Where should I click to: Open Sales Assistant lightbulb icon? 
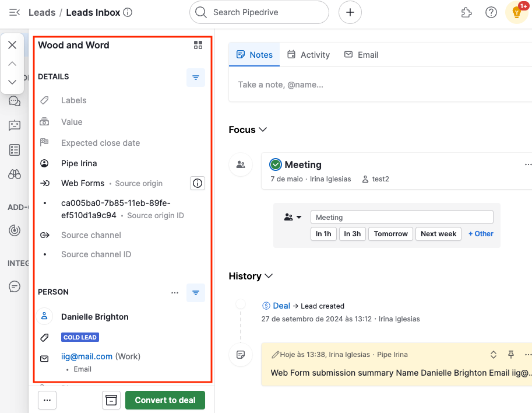click(516, 13)
